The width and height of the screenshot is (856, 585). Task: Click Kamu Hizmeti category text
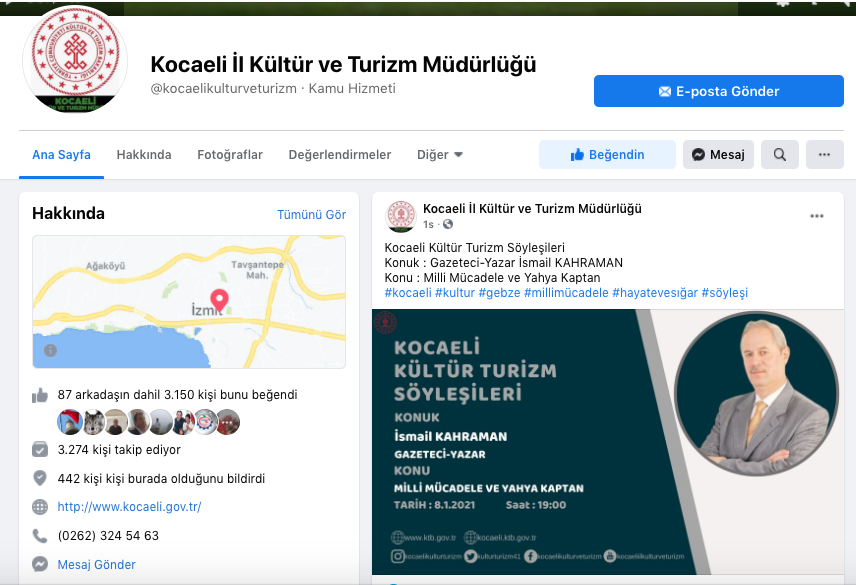click(x=352, y=88)
